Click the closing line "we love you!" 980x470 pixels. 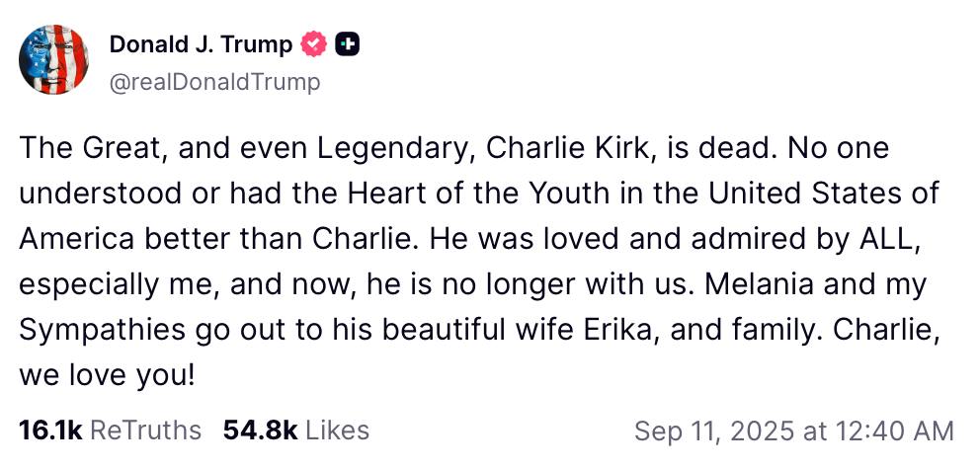click(x=107, y=376)
